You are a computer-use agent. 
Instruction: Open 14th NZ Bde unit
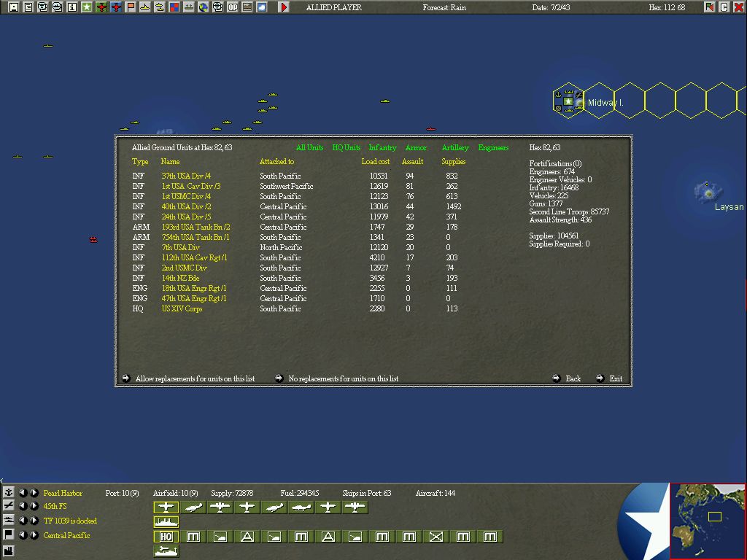181,278
